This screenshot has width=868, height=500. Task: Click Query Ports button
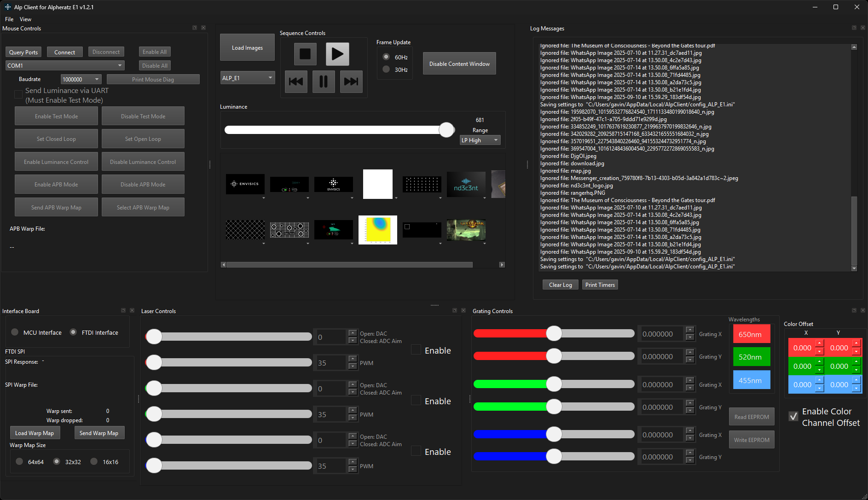tap(23, 52)
